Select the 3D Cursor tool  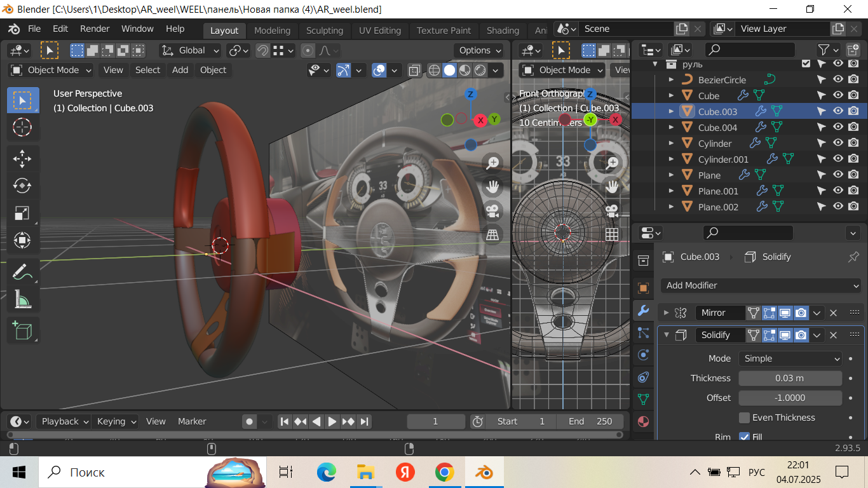click(x=22, y=127)
